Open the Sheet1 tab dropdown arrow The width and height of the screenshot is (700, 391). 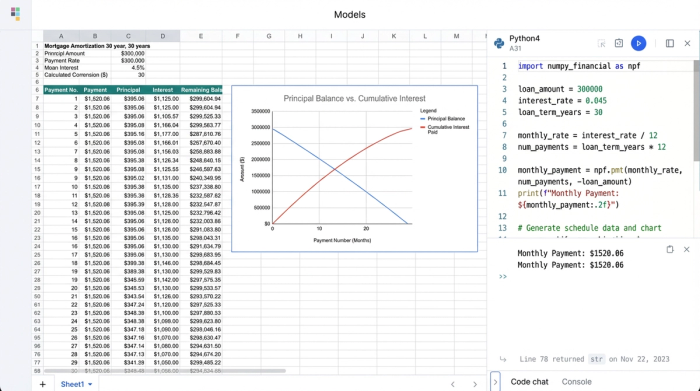pyautogui.click(x=90, y=384)
